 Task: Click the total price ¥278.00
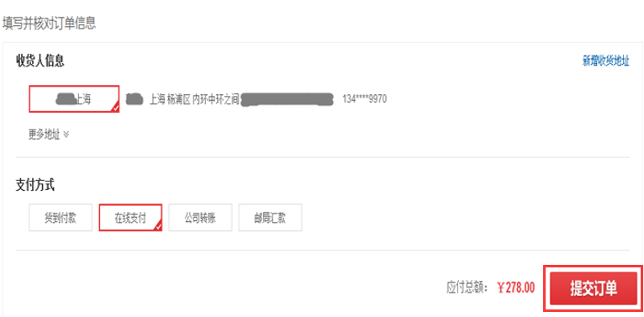pos(516,288)
